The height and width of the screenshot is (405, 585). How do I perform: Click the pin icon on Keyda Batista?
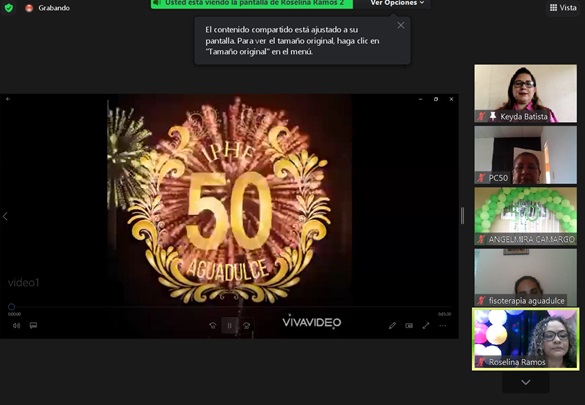pyautogui.click(x=492, y=116)
